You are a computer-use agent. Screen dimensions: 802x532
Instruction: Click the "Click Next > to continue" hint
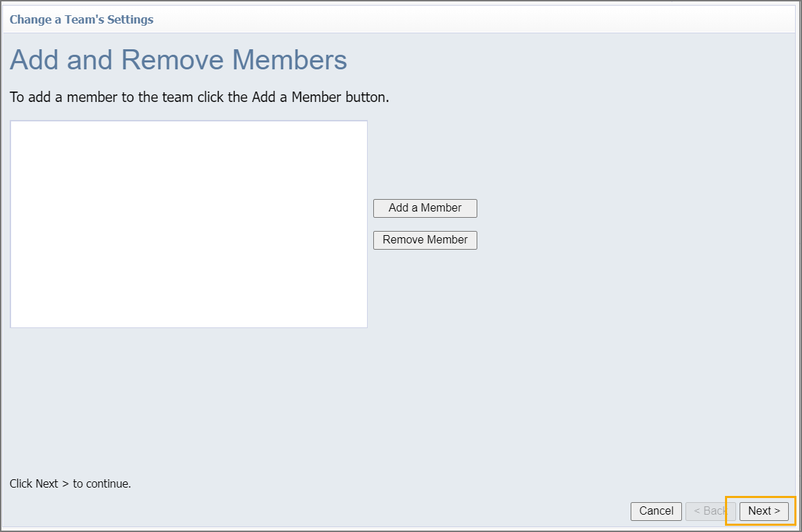[70, 483]
